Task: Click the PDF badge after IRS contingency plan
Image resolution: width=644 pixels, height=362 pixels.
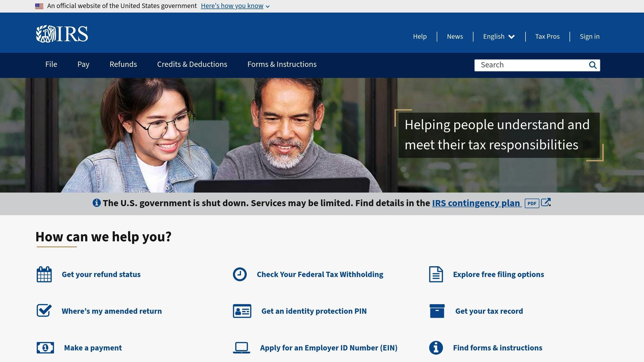Action: (x=532, y=203)
